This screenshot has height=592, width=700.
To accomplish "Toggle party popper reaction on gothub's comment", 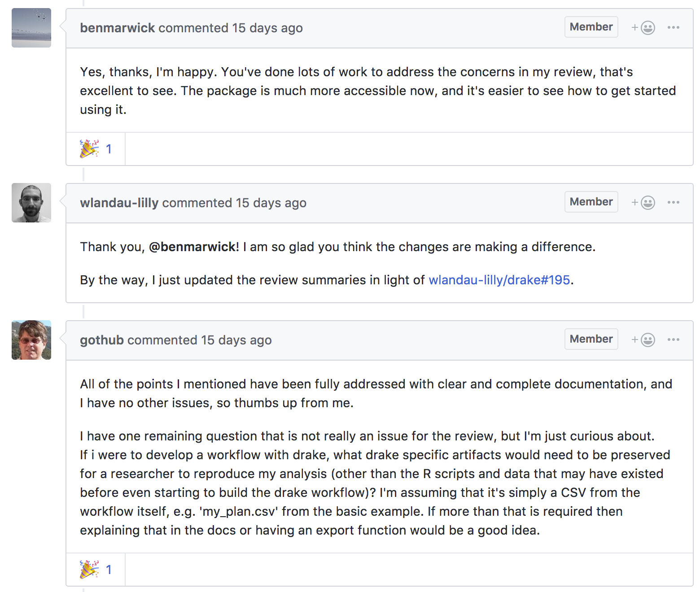I will click(x=96, y=570).
